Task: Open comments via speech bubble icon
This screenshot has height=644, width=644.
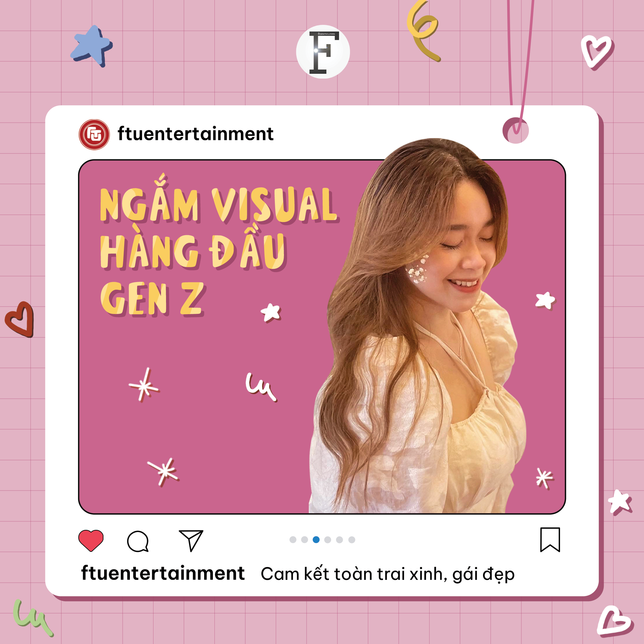Action: pyautogui.click(x=138, y=541)
